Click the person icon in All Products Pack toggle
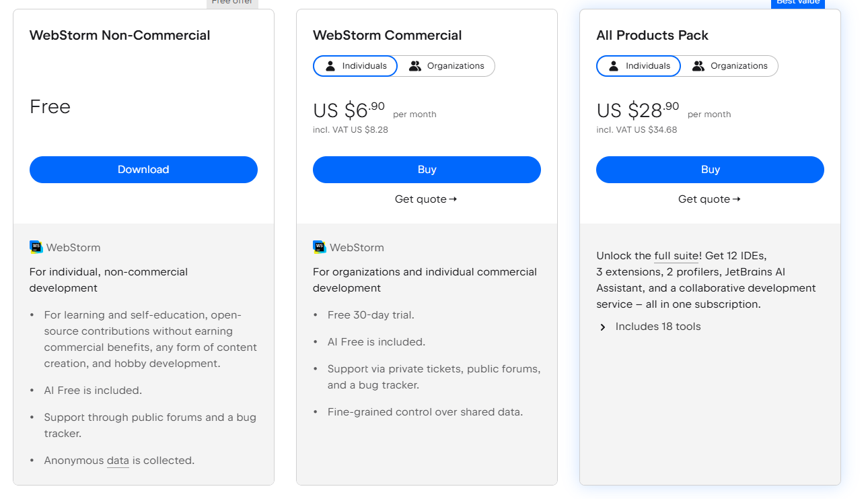The height and width of the screenshot is (499, 868). (x=614, y=66)
